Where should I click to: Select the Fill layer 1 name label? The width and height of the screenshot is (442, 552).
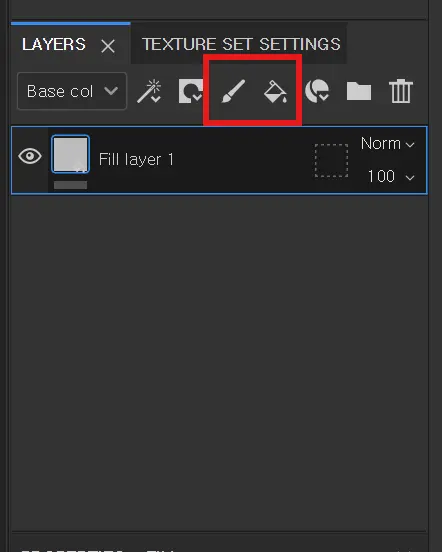click(x=136, y=159)
